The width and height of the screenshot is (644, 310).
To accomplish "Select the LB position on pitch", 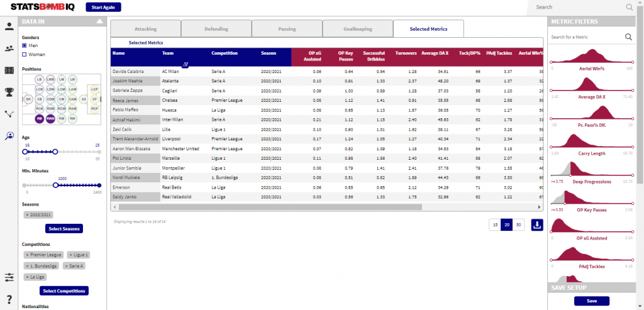I will tap(40, 79).
